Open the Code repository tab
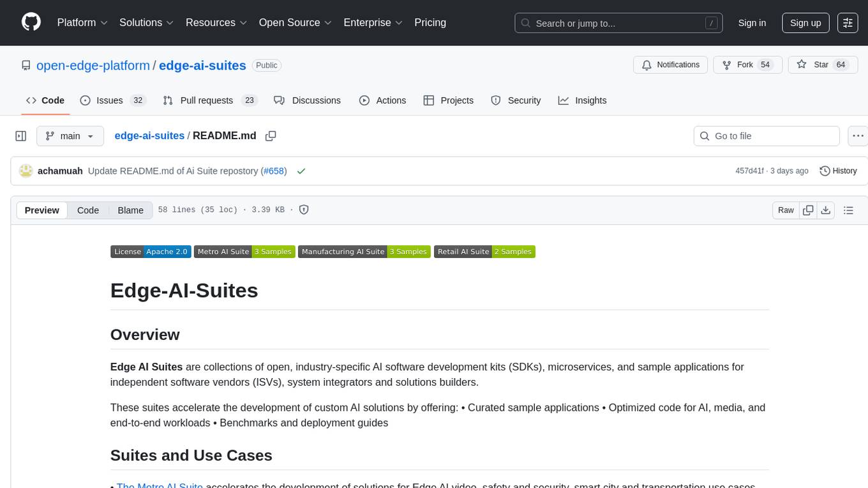The width and height of the screenshot is (868, 488). pyautogui.click(x=45, y=100)
